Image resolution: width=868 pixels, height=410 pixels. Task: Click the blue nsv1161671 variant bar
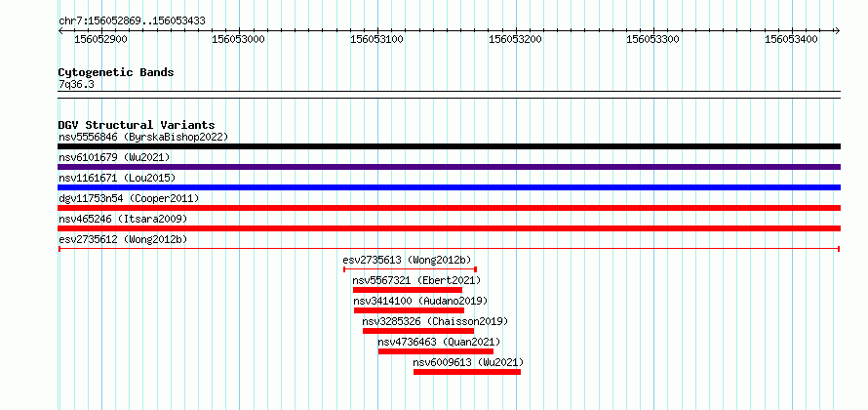click(449, 187)
